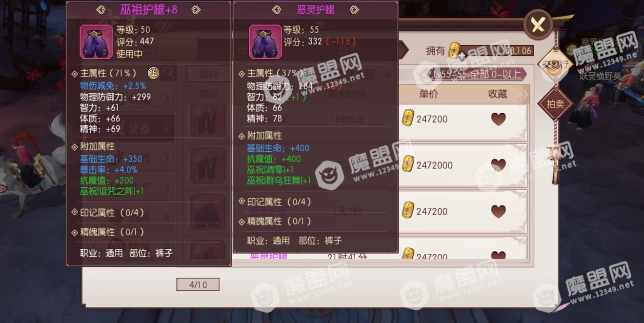Click the search magnifier icon
This screenshot has width=644, height=323.
tap(169, 73)
